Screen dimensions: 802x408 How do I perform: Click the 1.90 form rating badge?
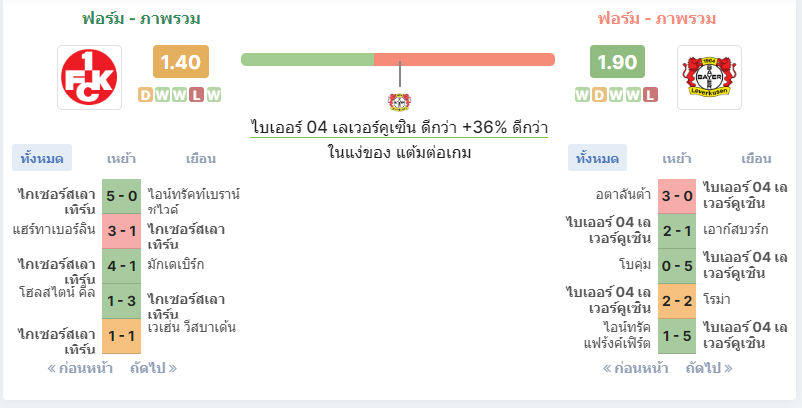617,62
